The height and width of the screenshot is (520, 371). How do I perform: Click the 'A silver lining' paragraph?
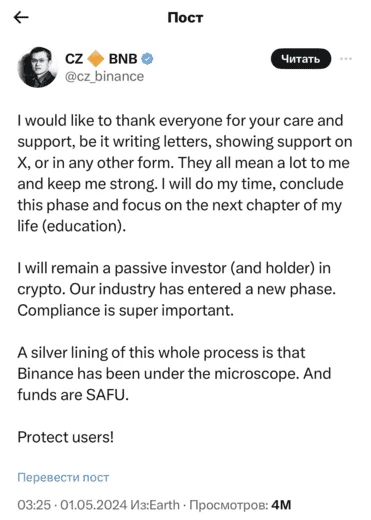(x=174, y=374)
